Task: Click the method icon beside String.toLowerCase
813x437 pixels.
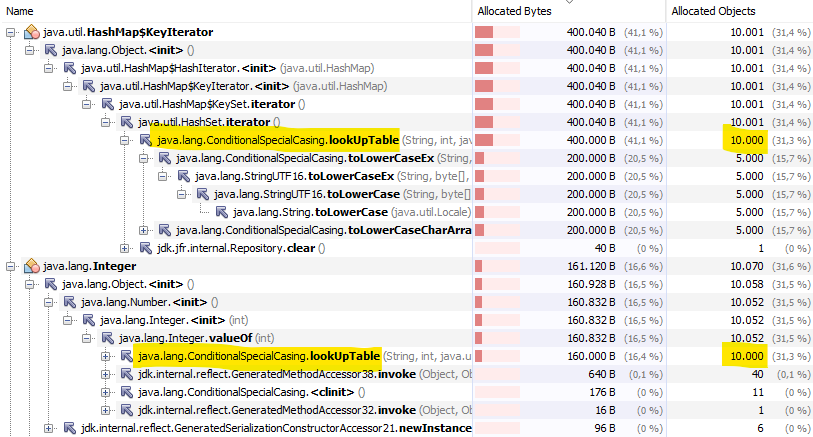Action: point(220,212)
